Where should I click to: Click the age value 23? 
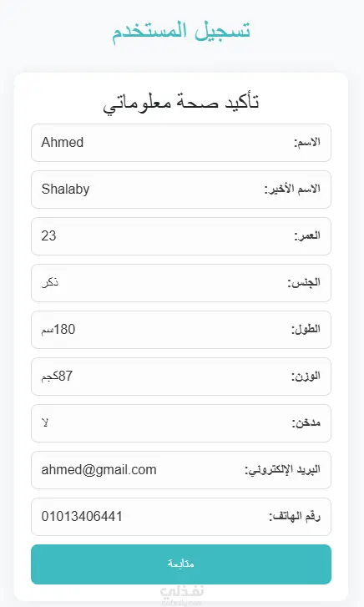click(48, 235)
